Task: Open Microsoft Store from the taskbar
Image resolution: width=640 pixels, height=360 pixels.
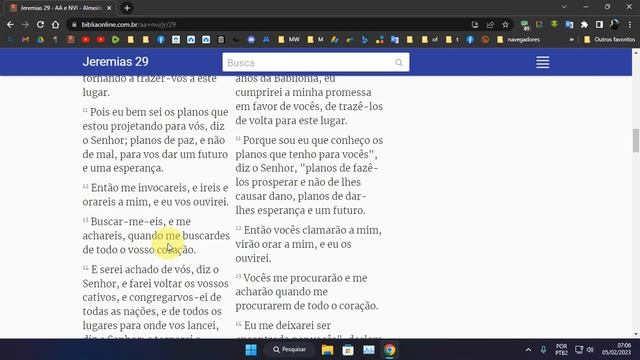Action: tap(348, 350)
